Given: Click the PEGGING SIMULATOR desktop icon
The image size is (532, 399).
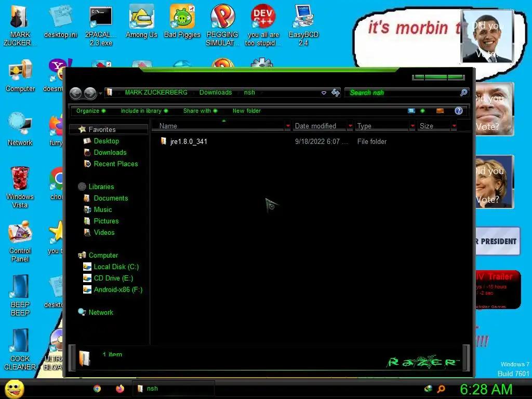Looking at the screenshot, I should 222,25.
